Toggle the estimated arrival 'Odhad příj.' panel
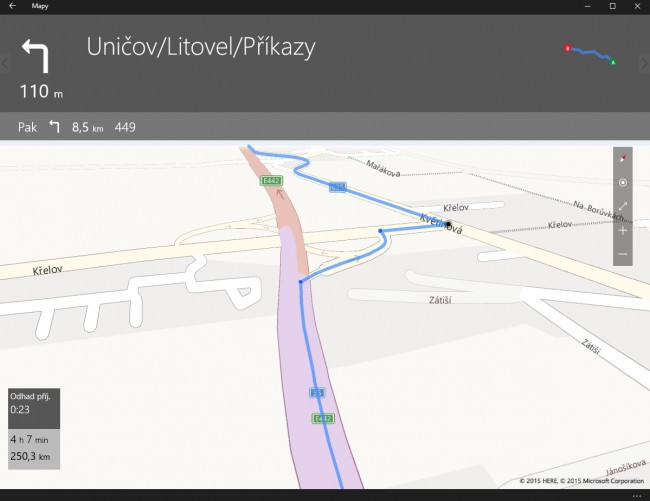This screenshot has width=650, height=501. click(x=34, y=402)
